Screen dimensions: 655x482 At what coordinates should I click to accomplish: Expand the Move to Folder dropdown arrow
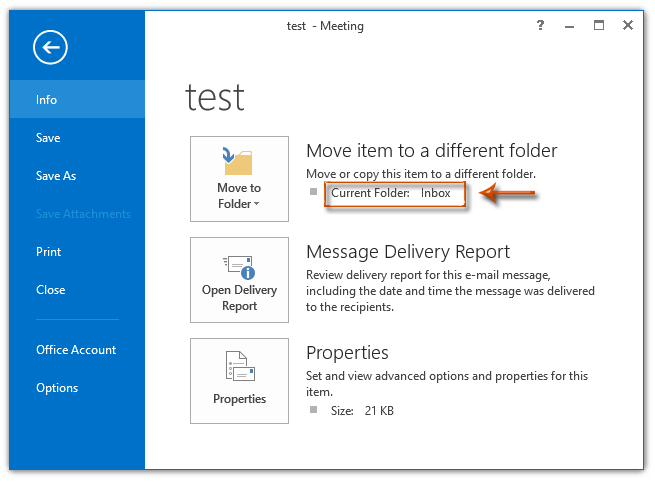[255, 205]
